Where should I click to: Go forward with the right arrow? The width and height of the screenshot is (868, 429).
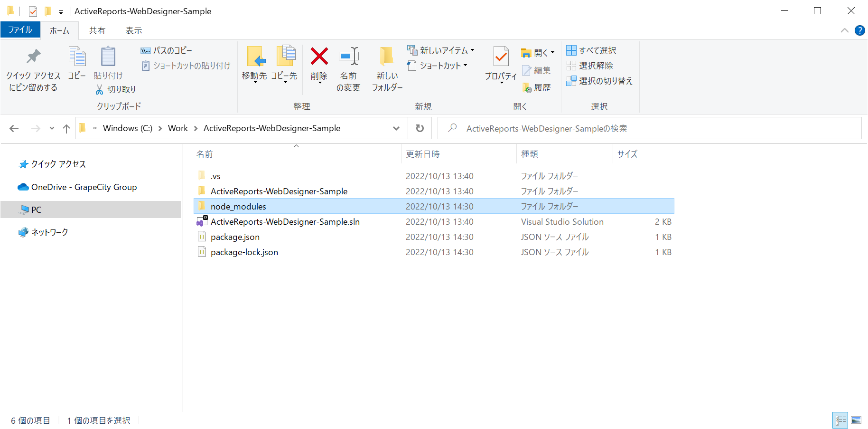36,128
